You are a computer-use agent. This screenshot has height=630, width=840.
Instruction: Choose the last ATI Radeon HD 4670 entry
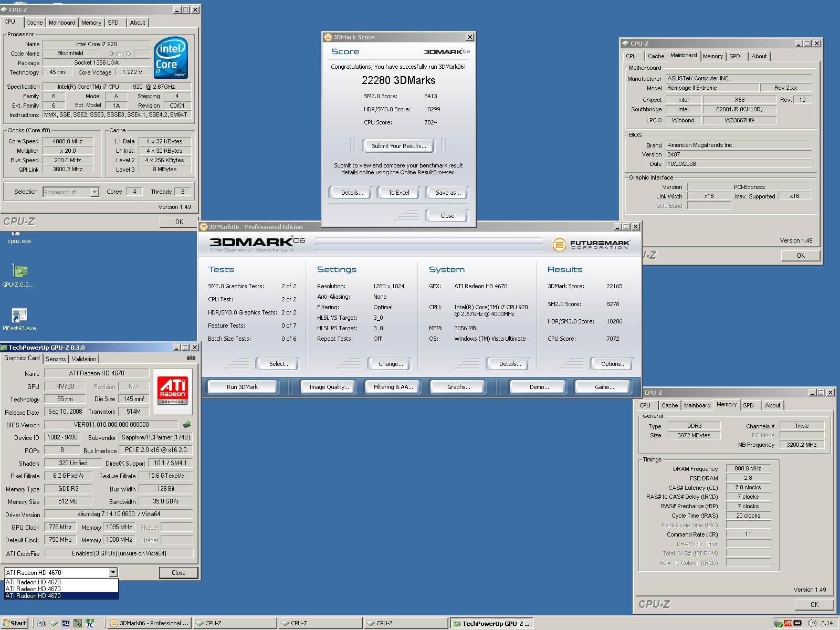click(x=61, y=596)
